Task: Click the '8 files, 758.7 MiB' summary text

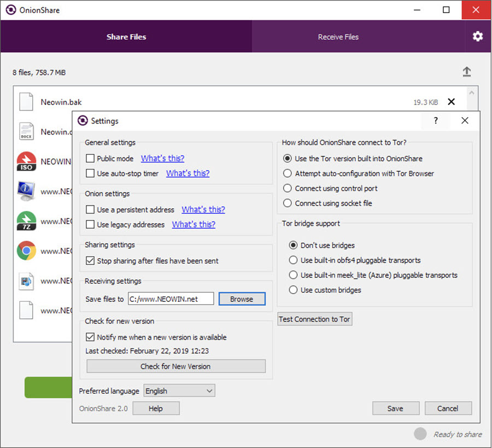Action: 39,73
